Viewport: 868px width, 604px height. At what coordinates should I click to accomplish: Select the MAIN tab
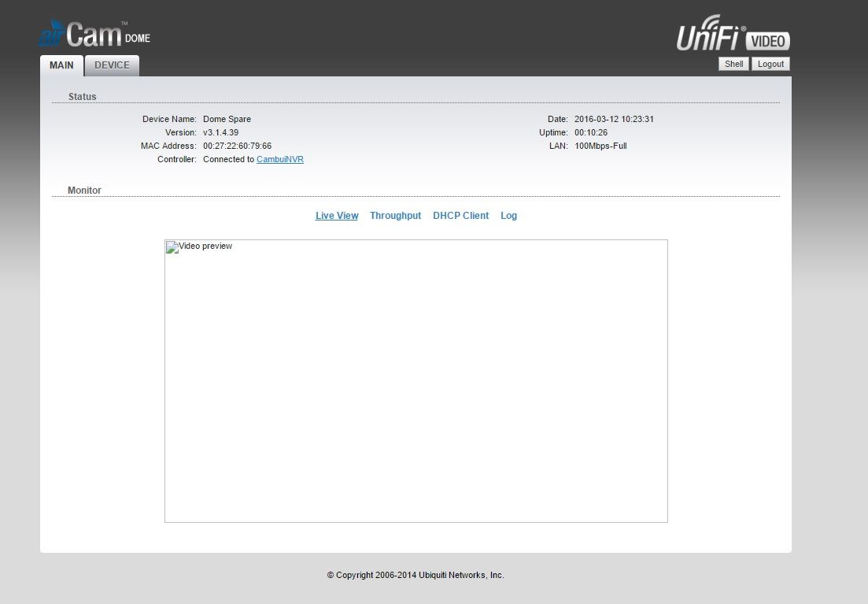[x=61, y=65]
